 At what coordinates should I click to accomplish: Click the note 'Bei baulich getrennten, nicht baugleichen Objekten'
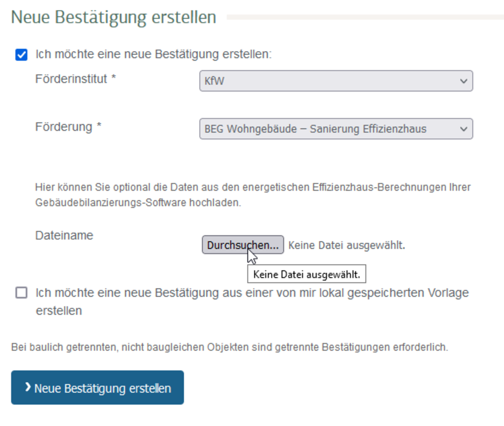(x=230, y=347)
